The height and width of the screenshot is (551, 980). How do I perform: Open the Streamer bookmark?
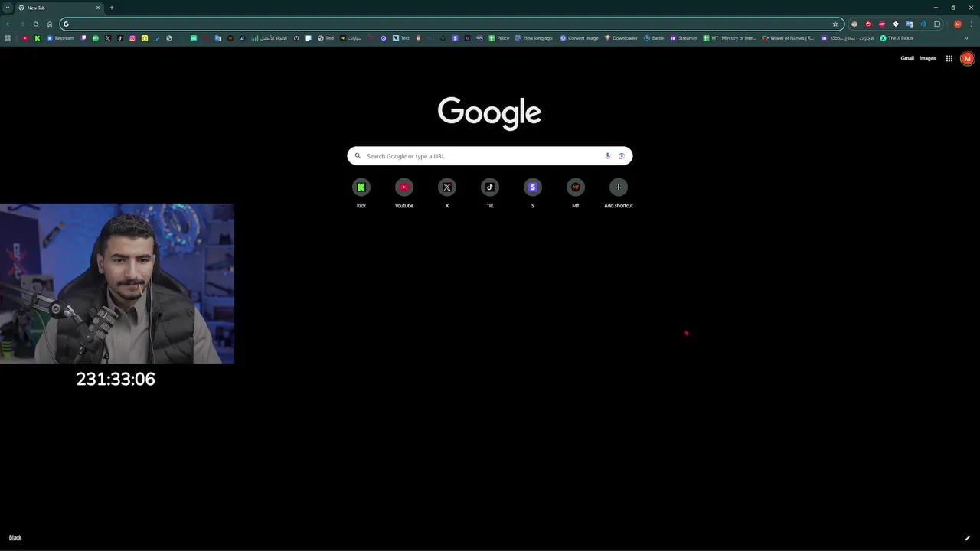(684, 38)
